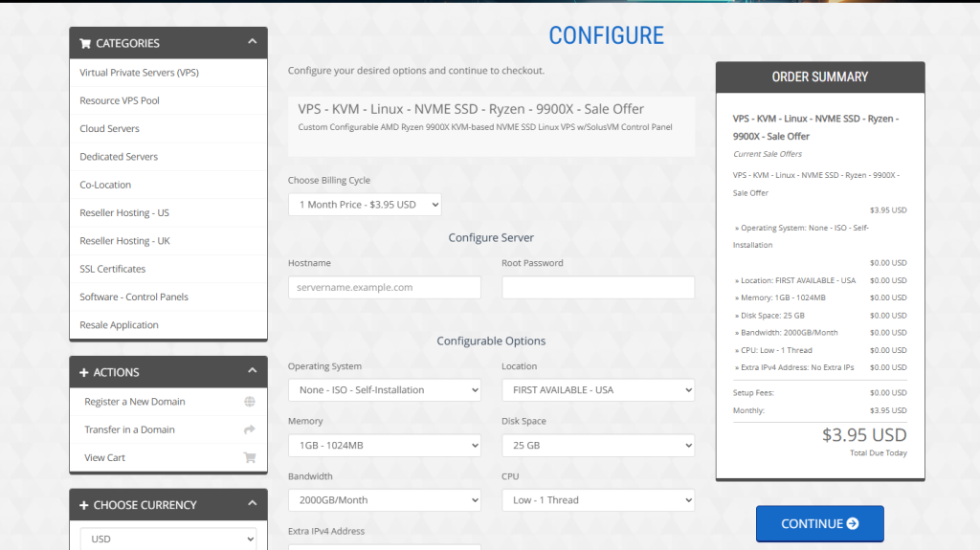Collapse the Categories panel with its chevron

pos(252,42)
